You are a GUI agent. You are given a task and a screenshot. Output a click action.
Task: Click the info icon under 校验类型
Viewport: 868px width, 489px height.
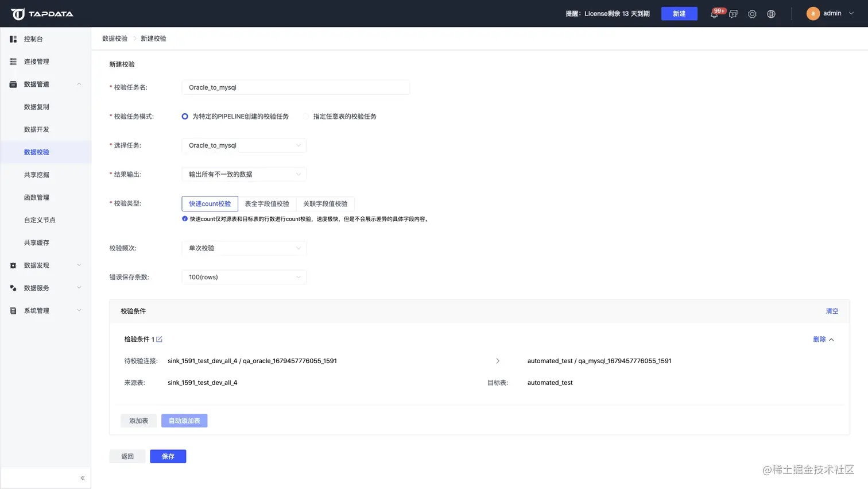tap(185, 219)
